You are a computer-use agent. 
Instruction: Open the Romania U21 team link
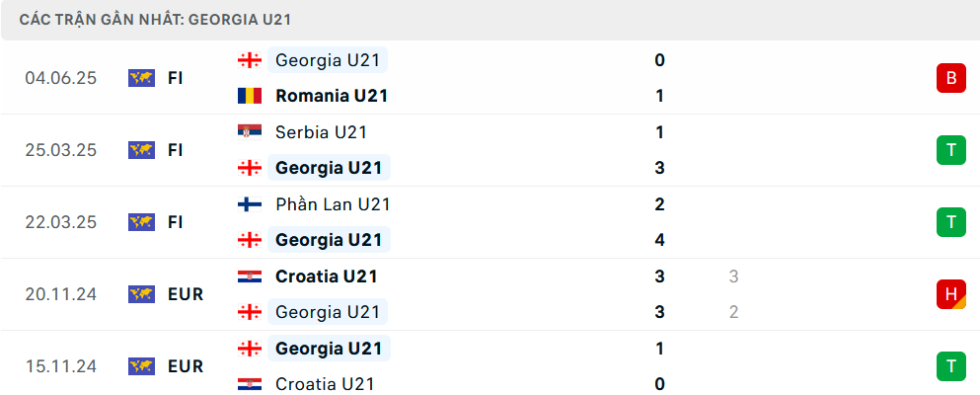(x=332, y=96)
